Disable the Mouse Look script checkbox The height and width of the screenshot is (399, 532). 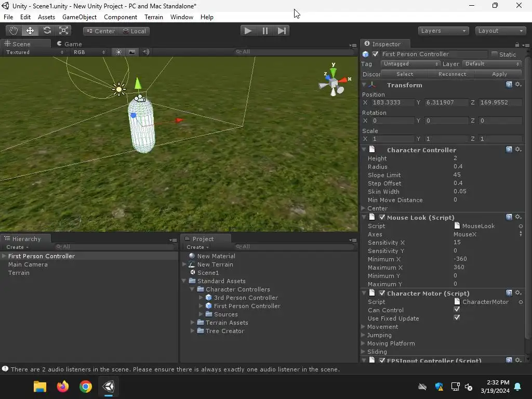(x=382, y=218)
